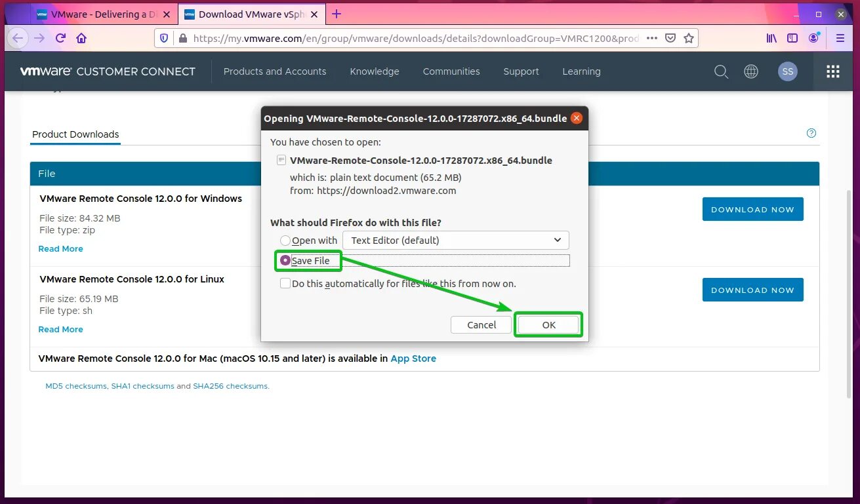This screenshot has width=860, height=504.
Task: Open Read More under the Linux download
Action: [61, 330]
